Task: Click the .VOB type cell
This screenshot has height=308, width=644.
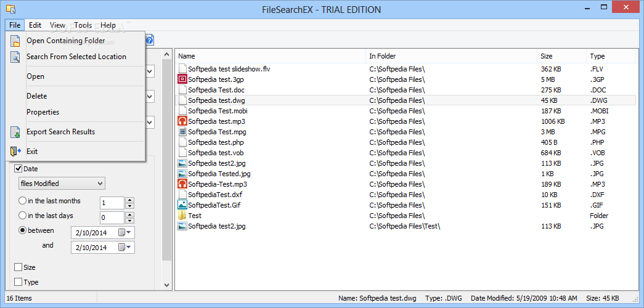Action: pos(598,153)
